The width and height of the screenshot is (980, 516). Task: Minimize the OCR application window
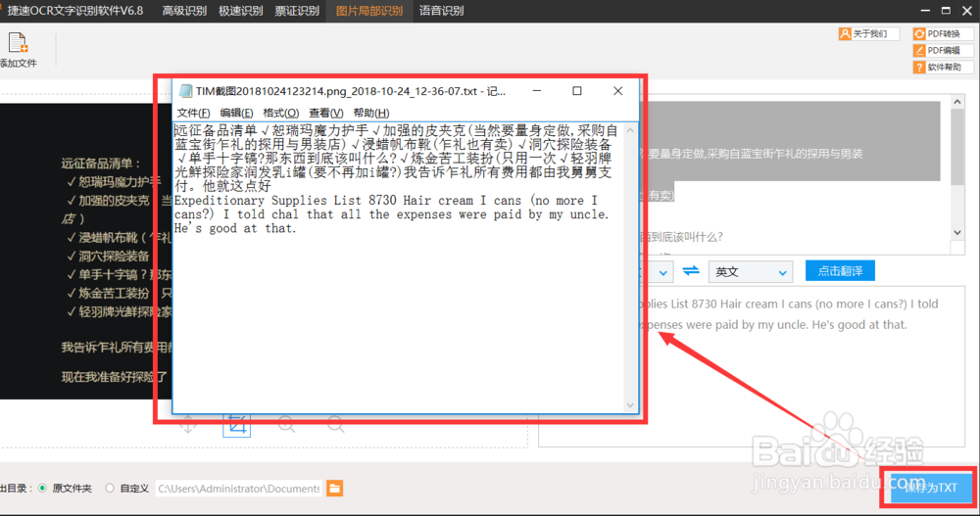click(x=926, y=11)
